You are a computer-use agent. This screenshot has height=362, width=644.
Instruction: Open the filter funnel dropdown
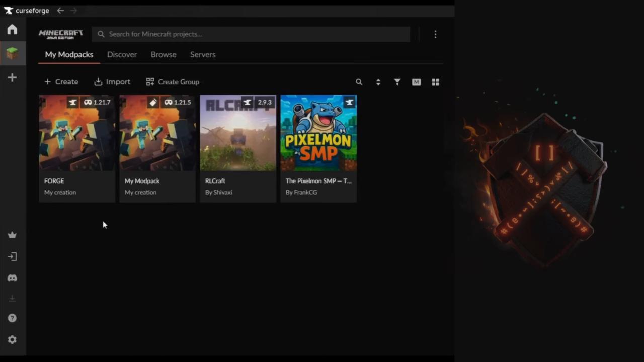click(x=397, y=82)
